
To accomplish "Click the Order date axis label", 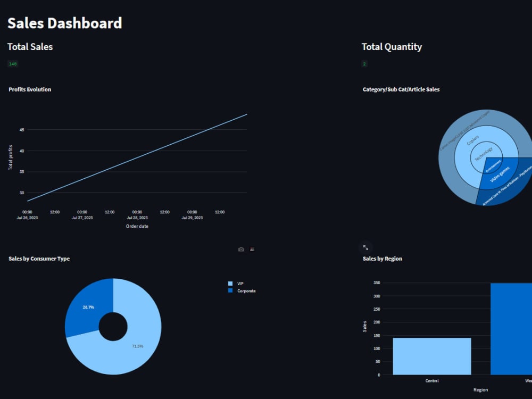I will tap(137, 226).
